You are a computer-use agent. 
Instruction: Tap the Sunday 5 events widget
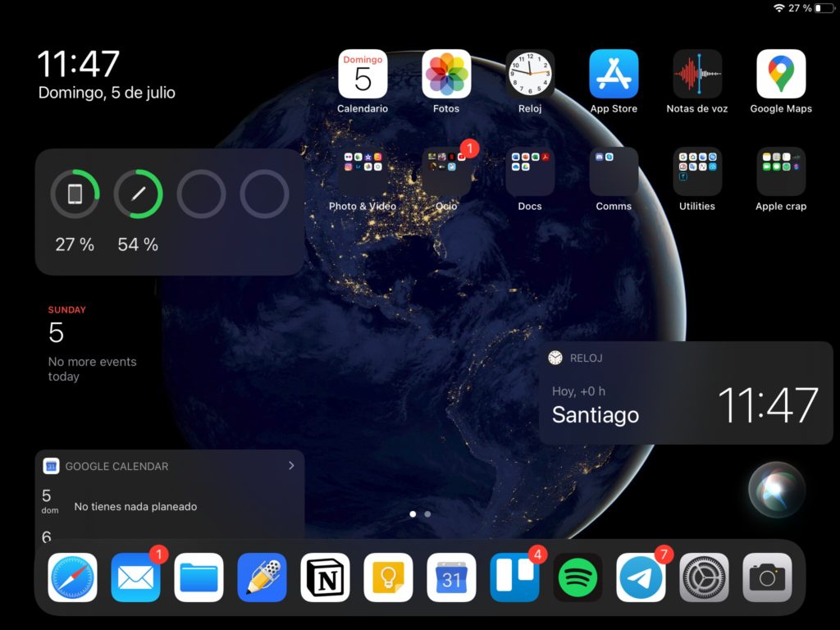click(92, 345)
